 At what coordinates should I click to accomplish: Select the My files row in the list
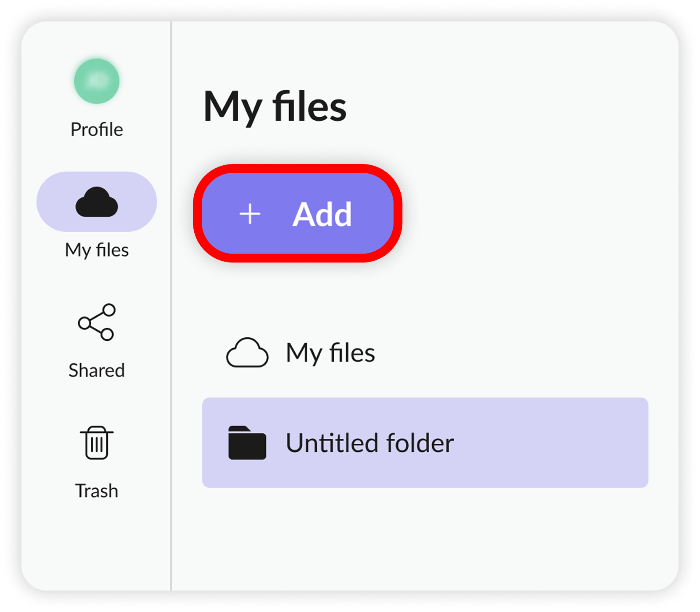[x=425, y=352]
